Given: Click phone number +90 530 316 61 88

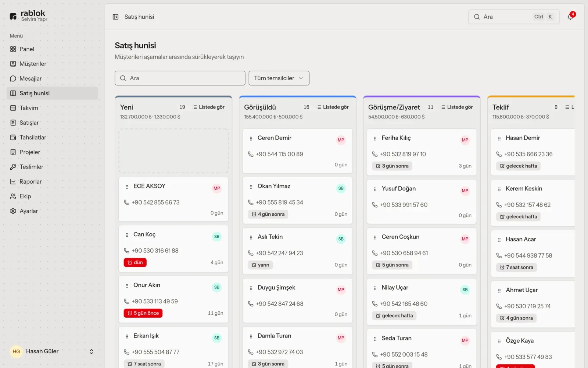Looking at the screenshot, I should tap(155, 251).
